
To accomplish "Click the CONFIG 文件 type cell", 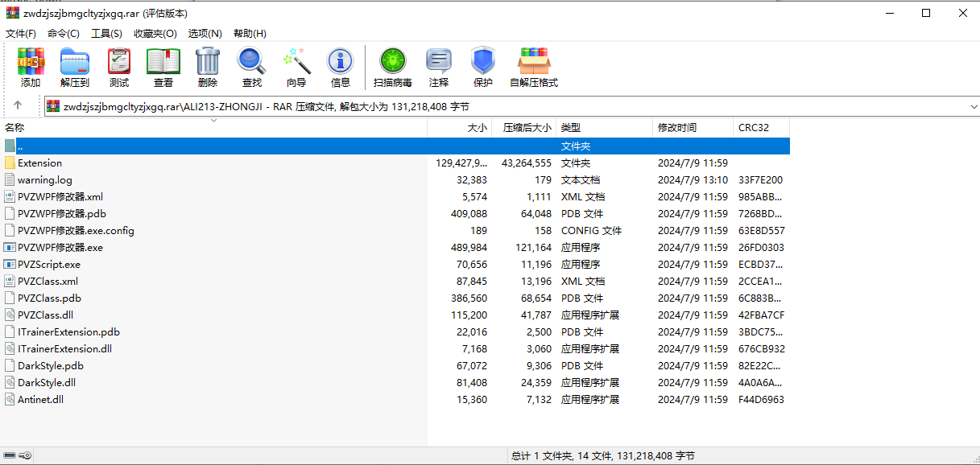I will 591,231.
